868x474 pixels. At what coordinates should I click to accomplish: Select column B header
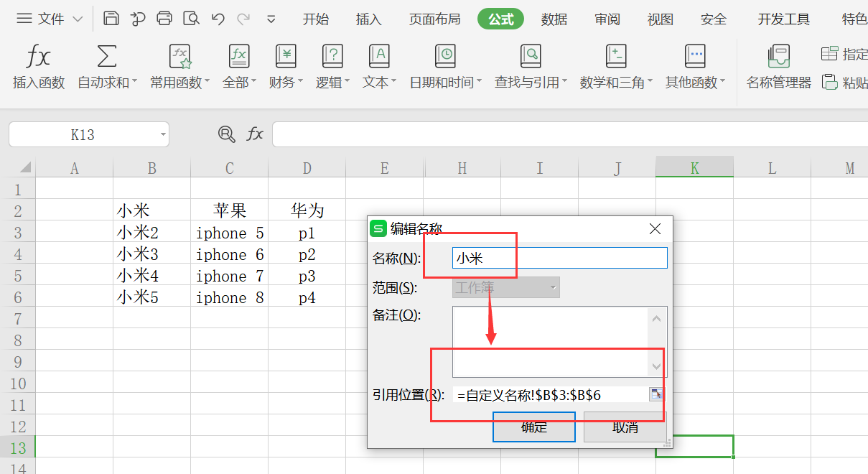(x=152, y=168)
